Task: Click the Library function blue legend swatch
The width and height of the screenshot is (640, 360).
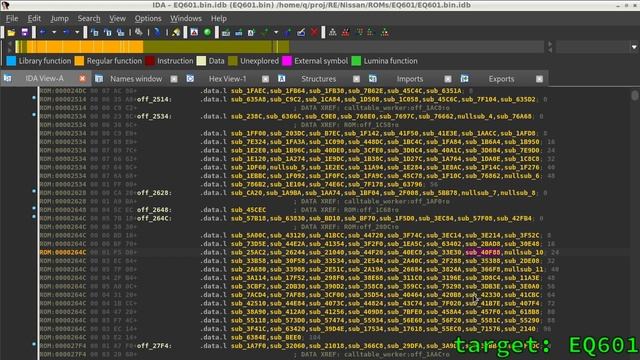Action: click(11, 61)
